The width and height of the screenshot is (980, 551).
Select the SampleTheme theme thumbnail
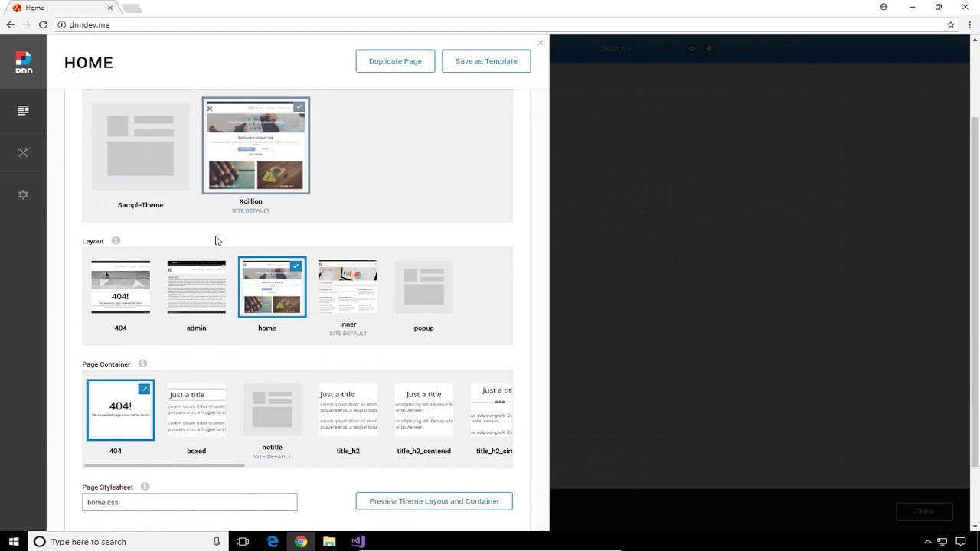140,146
